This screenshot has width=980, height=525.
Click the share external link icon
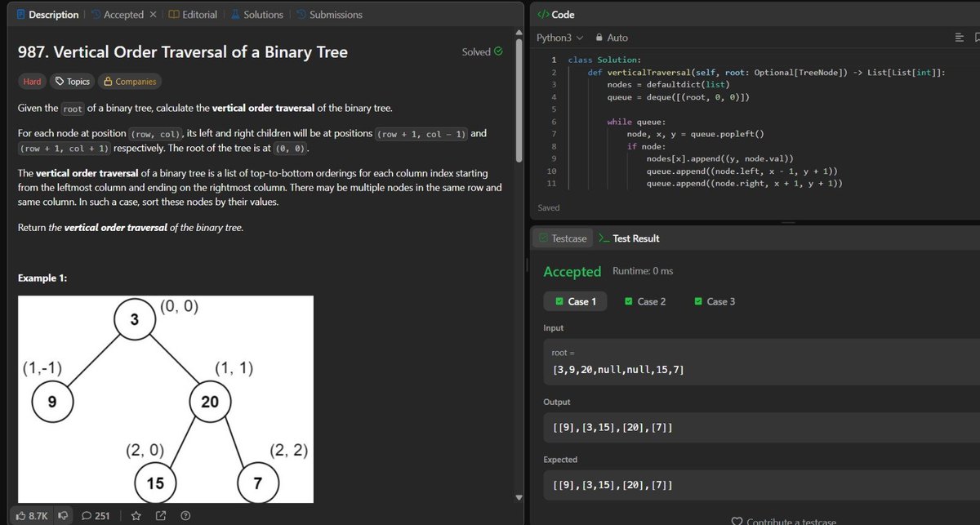(161, 515)
